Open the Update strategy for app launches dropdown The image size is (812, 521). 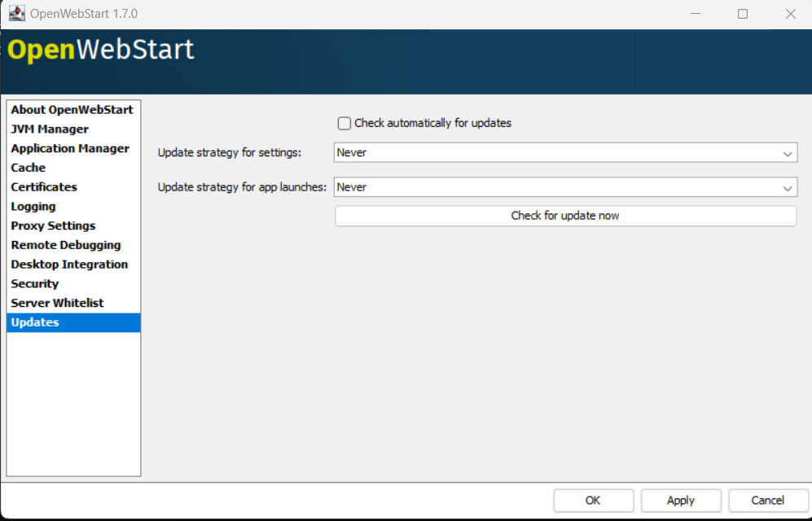click(x=565, y=187)
